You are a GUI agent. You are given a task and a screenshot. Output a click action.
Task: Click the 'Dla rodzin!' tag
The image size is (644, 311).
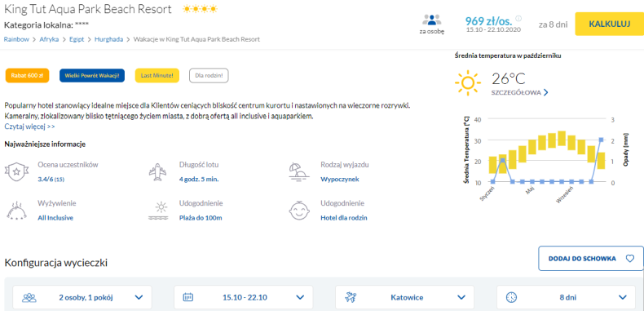click(209, 76)
